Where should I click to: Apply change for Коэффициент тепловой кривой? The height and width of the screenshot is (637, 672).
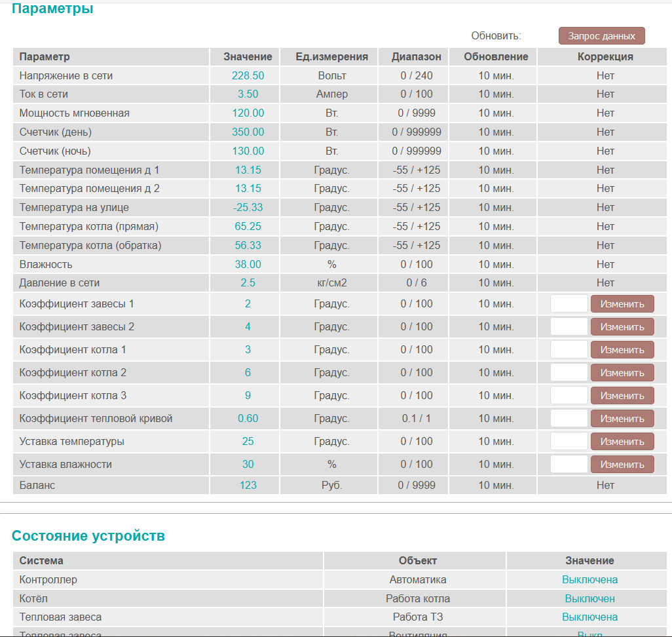(622, 419)
